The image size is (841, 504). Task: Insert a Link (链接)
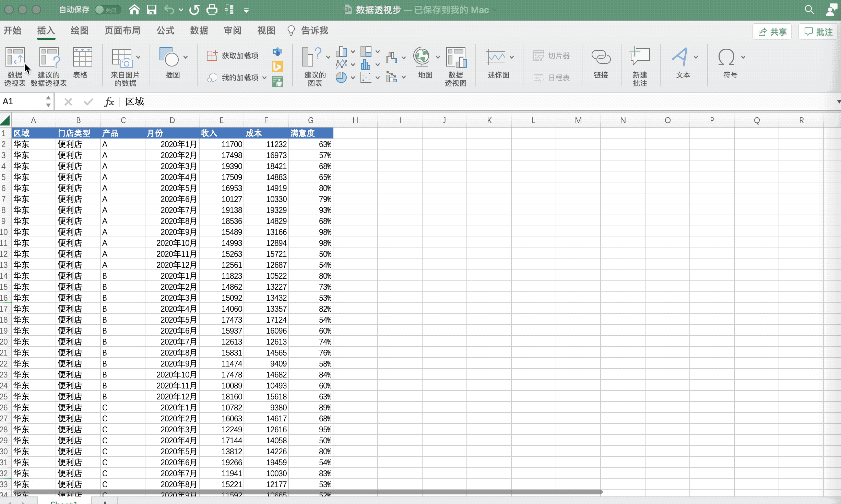click(601, 63)
